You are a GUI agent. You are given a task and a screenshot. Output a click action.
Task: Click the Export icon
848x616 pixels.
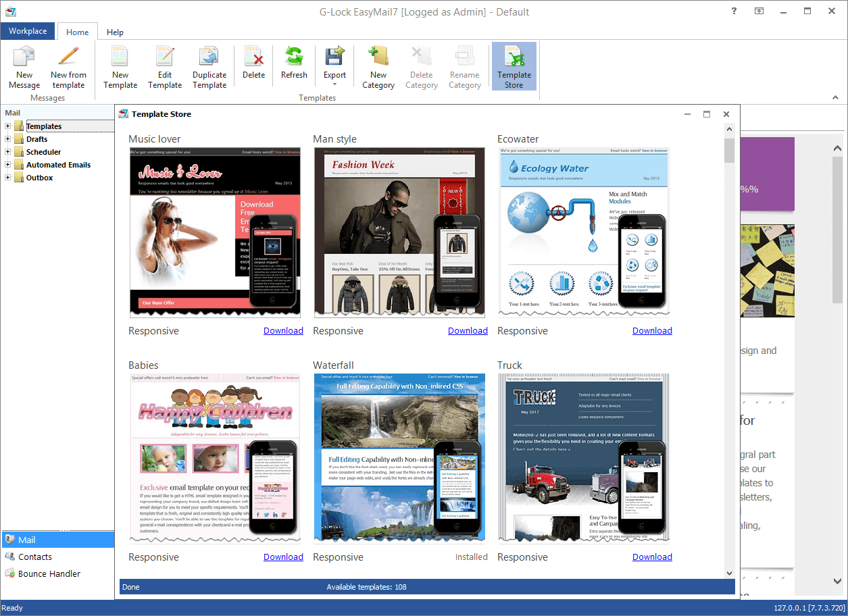[334, 57]
